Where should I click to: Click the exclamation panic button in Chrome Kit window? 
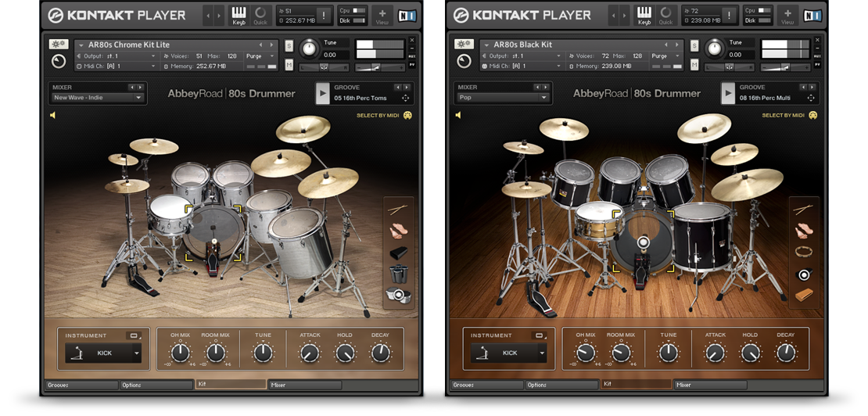325,16
